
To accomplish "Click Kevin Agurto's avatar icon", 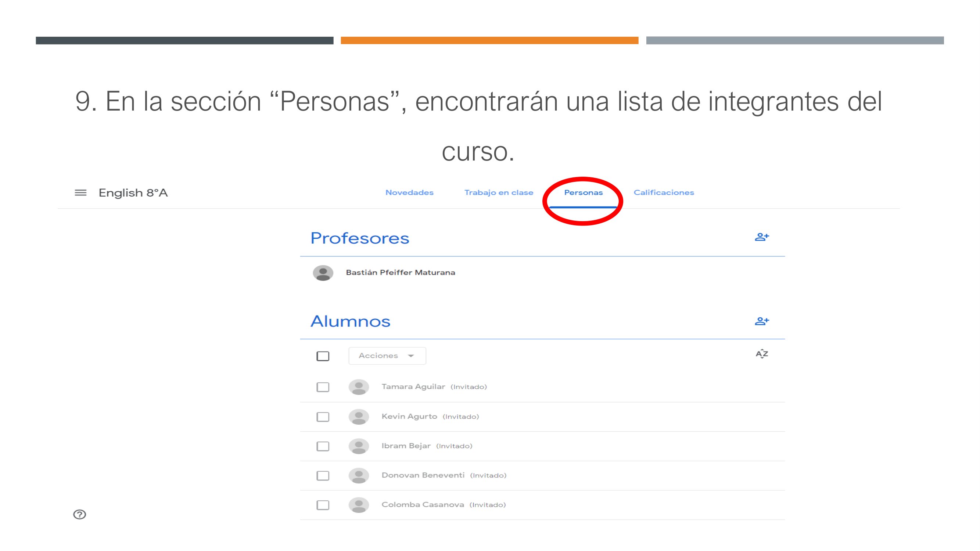I will click(x=359, y=417).
